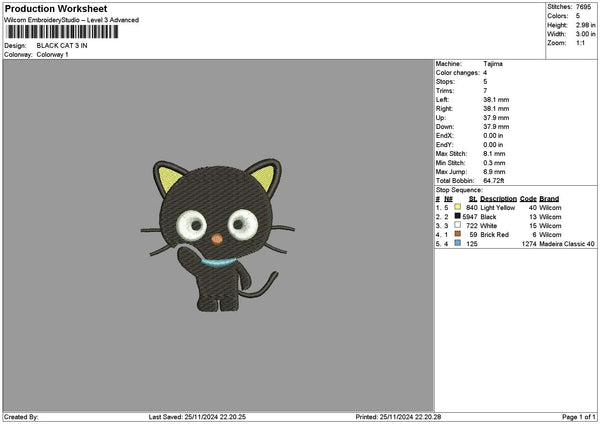
Task: Click the 'Left:' measurement label
Action: click(442, 100)
